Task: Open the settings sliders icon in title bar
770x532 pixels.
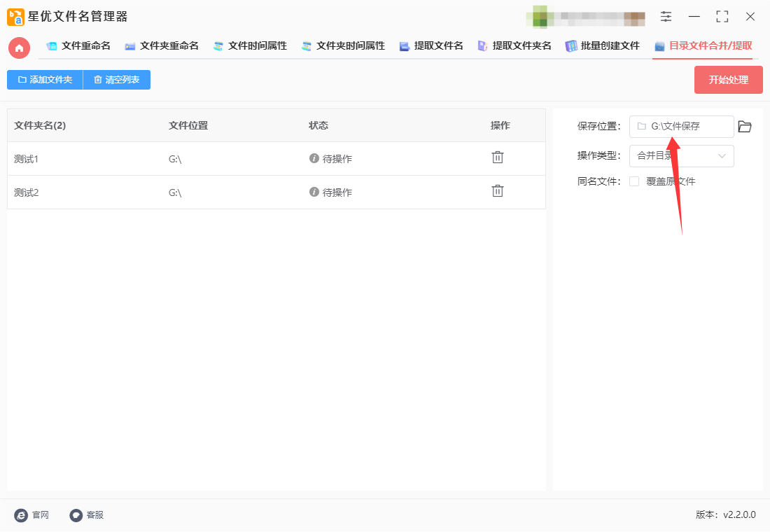Action: click(666, 17)
